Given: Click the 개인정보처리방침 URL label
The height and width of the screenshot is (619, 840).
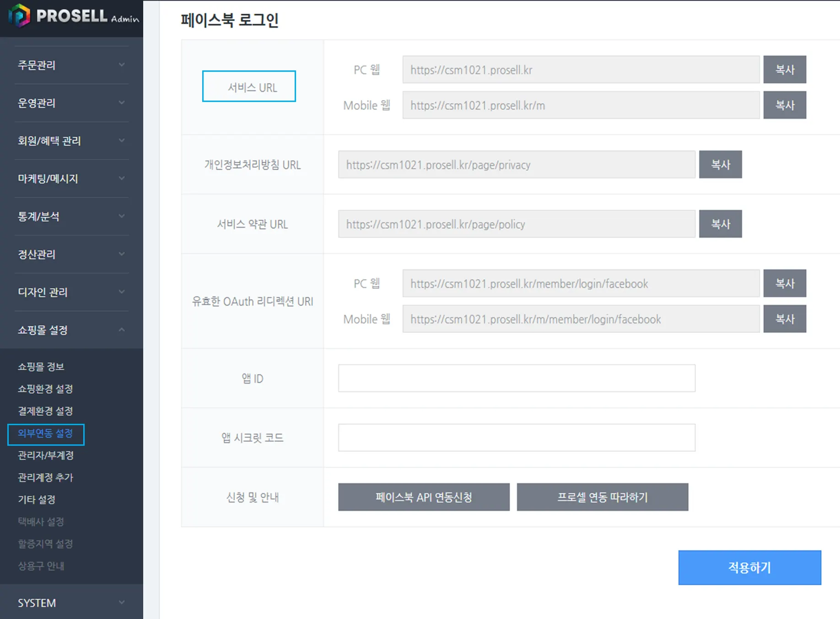Looking at the screenshot, I should (x=253, y=165).
